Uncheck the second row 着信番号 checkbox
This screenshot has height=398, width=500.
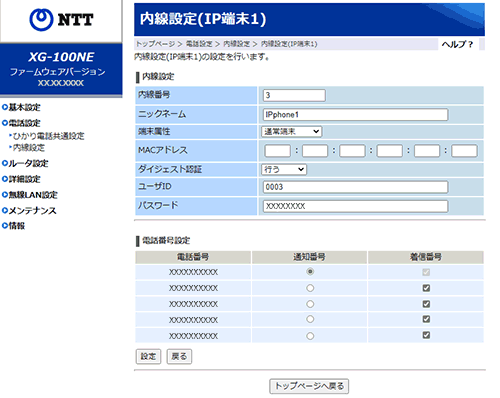tap(426, 288)
